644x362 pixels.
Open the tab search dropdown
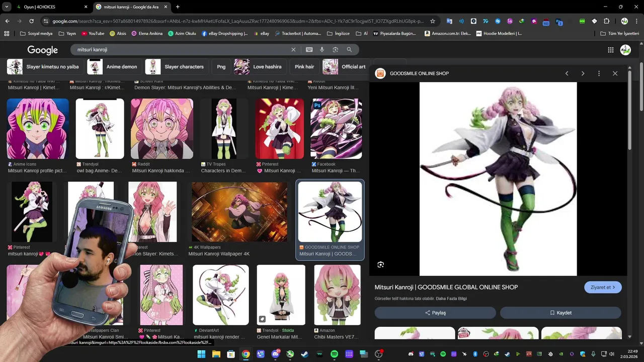coord(7,7)
